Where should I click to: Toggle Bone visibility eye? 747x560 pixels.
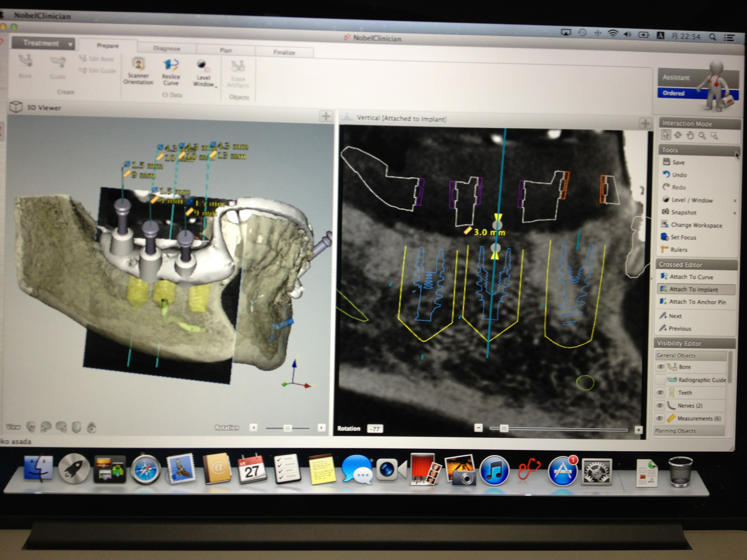click(660, 367)
